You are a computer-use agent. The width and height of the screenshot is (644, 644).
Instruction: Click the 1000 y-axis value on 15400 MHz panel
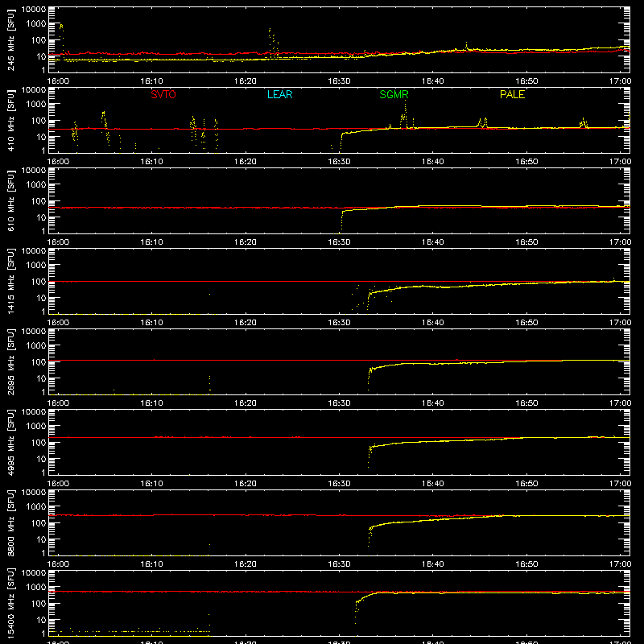(36, 588)
